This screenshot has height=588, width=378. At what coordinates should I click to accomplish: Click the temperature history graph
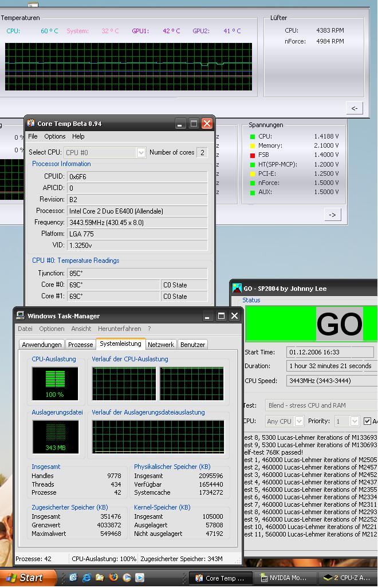(129, 67)
